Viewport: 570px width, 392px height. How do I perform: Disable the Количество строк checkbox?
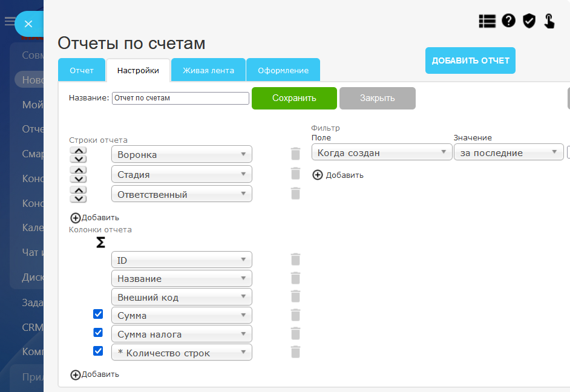pyautogui.click(x=98, y=351)
